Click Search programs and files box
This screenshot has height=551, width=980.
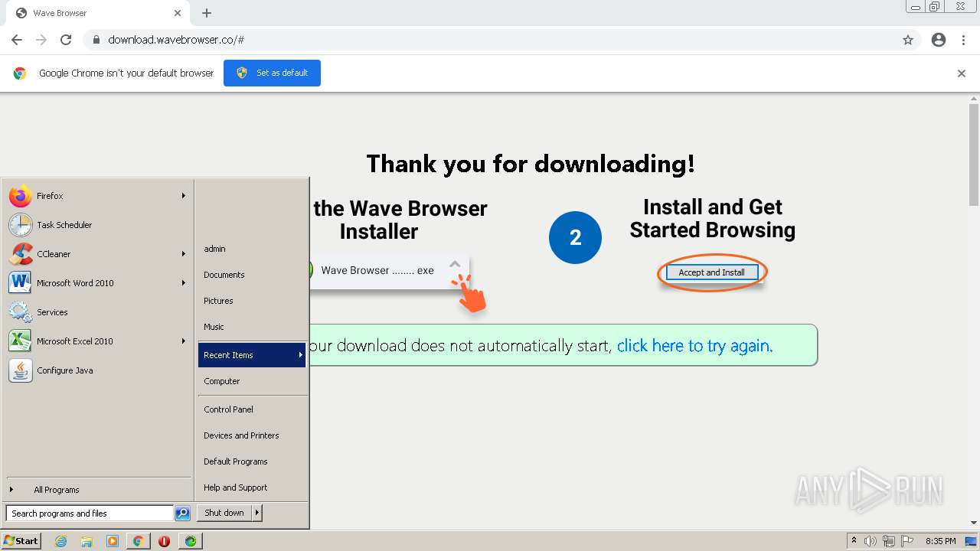[90, 514]
